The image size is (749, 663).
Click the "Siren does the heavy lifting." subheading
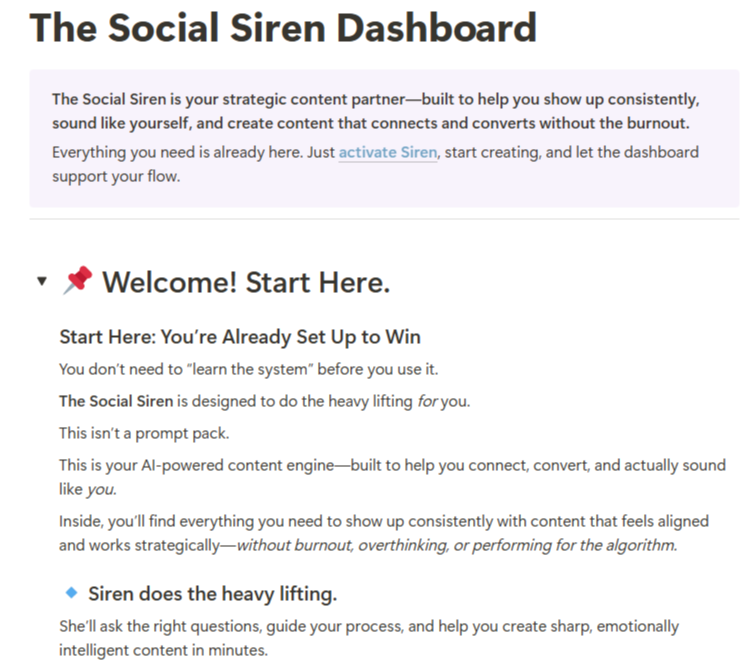tap(212, 594)
